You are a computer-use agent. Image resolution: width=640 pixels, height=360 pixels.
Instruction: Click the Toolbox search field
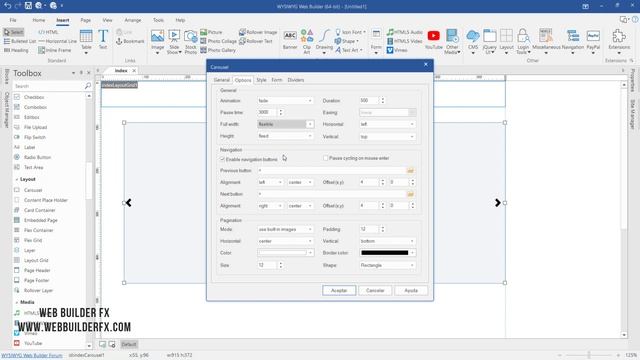(48, 86)
